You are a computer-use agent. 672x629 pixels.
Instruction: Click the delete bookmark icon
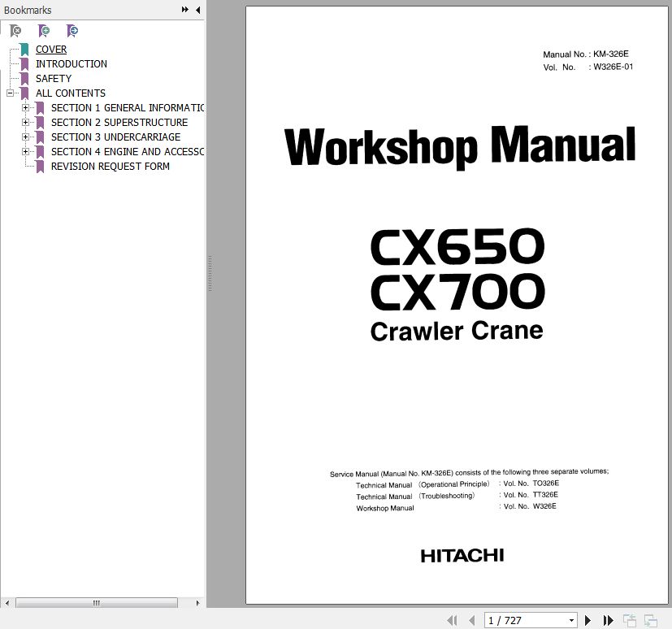point(15,30)
